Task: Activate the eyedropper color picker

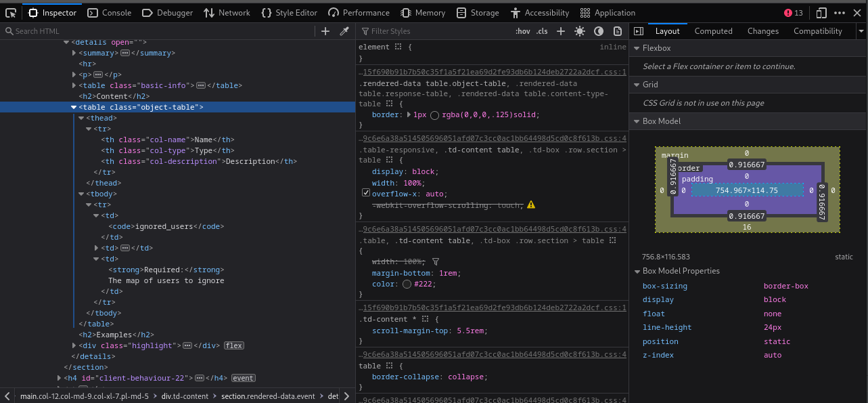Action: pos(344,30)
